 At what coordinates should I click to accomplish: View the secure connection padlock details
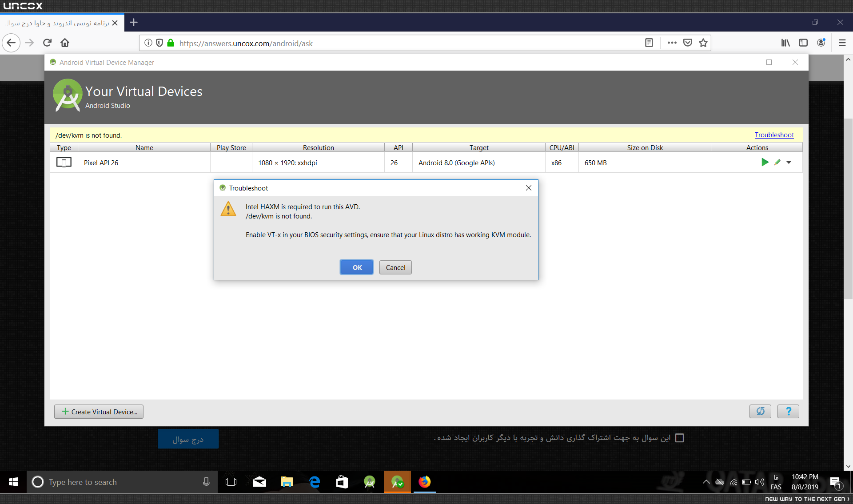click(171, 43)
